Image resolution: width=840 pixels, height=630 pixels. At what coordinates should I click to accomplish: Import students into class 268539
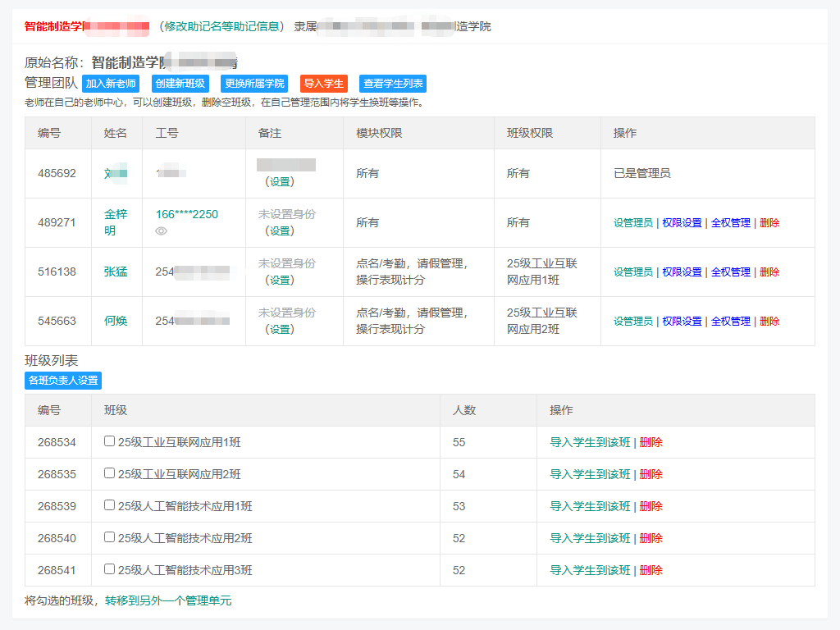pyautogui.click(x=590, y=506)
